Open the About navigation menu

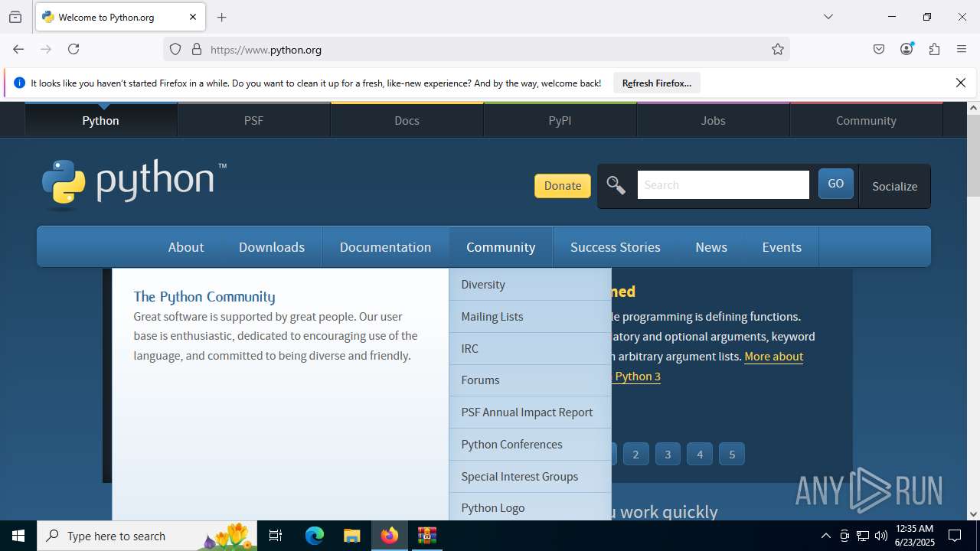186,247
